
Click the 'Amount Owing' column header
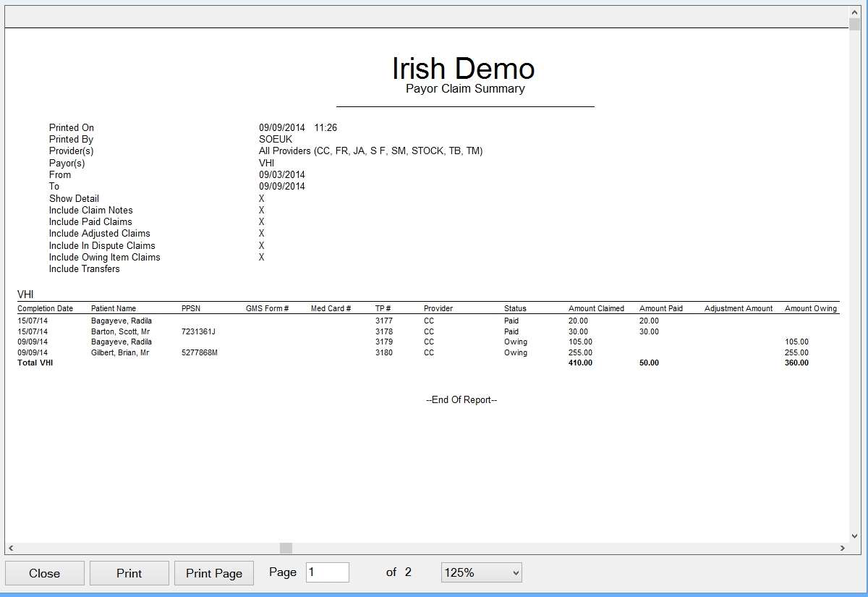coord(811,308)
